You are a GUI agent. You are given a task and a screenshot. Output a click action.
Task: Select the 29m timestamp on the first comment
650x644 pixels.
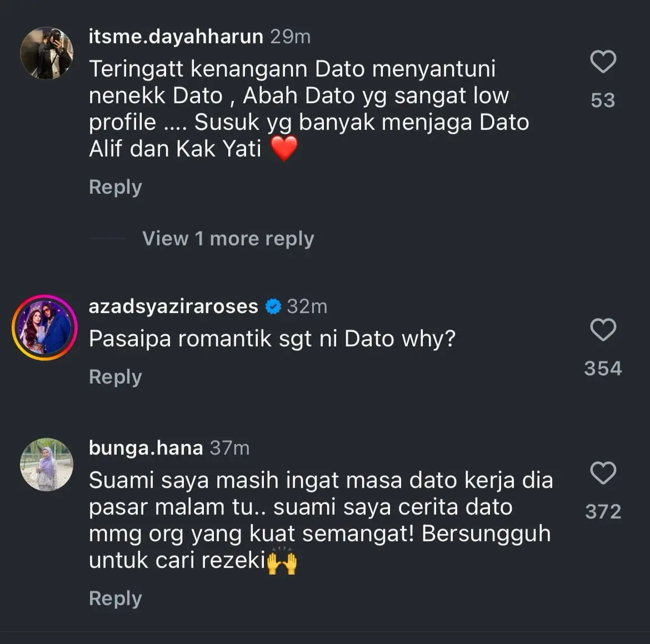(x=289, y=36)
